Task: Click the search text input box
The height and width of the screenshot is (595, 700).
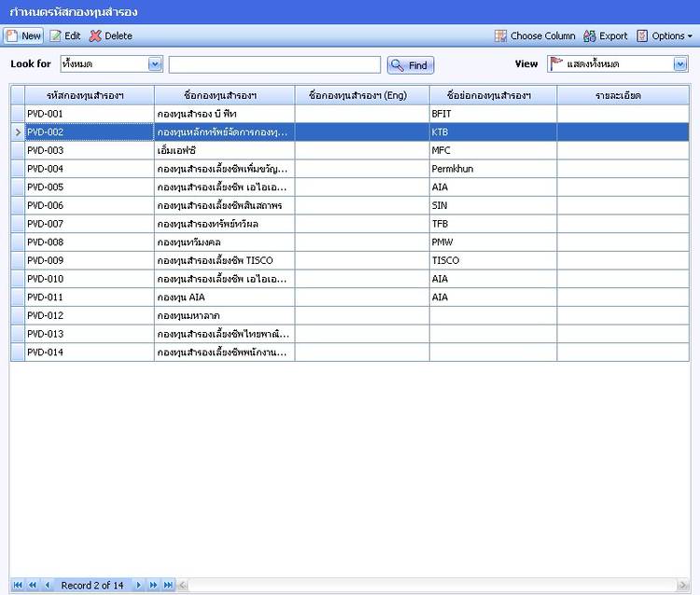Action: 274,64
